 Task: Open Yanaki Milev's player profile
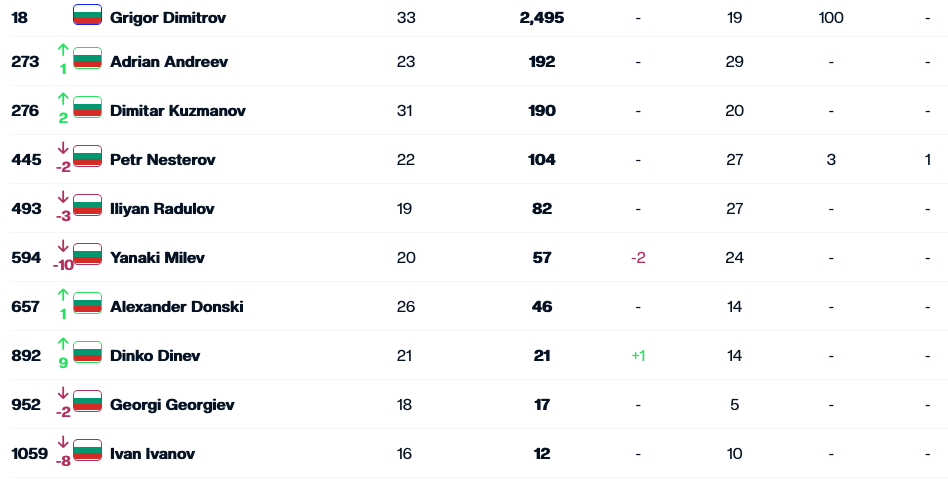[157, 258]
